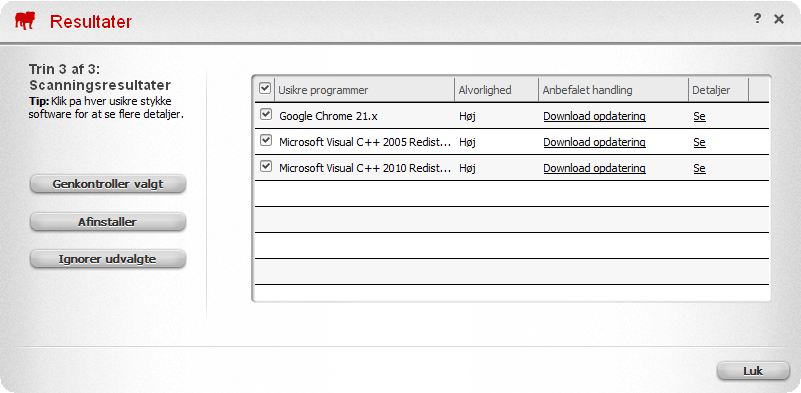Click the Se link for Visual C++ 2005

(699, 142)
